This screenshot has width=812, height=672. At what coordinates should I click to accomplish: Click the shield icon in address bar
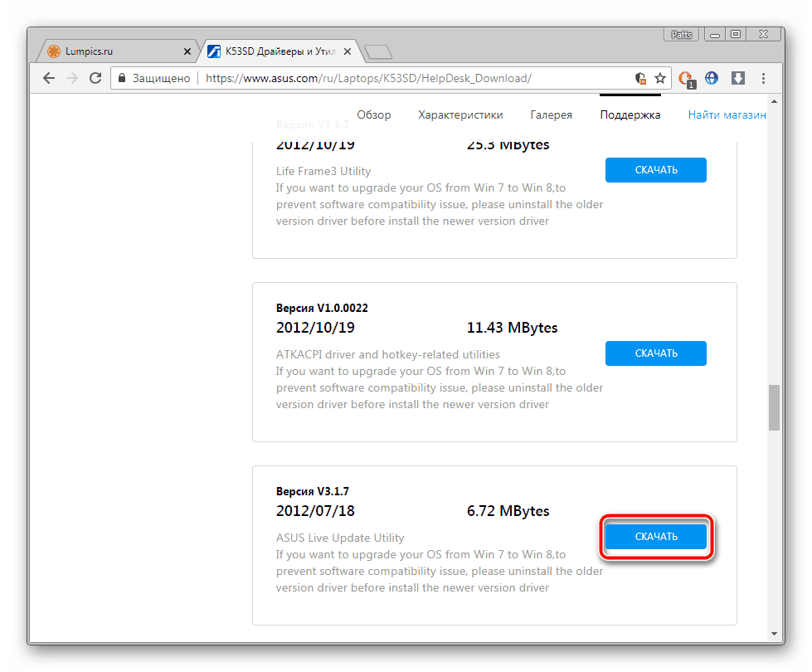point(640,78)
